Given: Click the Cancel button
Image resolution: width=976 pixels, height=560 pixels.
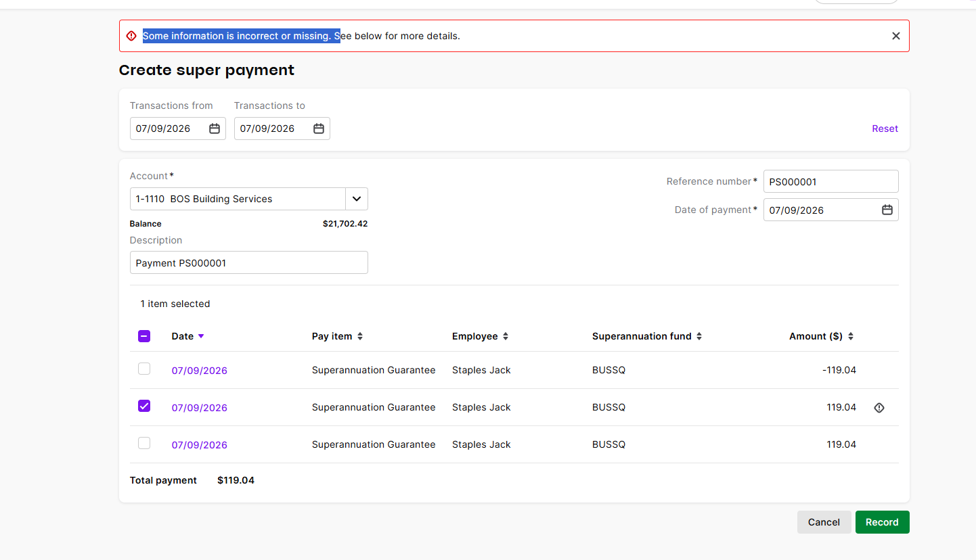Looking at the screenshot, I should (824, 522).
